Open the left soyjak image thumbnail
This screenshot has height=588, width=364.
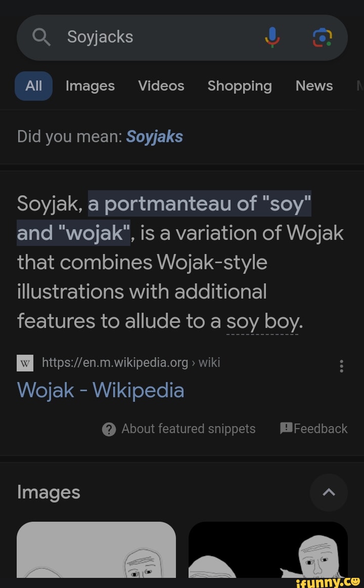click(x=96, y=557)
